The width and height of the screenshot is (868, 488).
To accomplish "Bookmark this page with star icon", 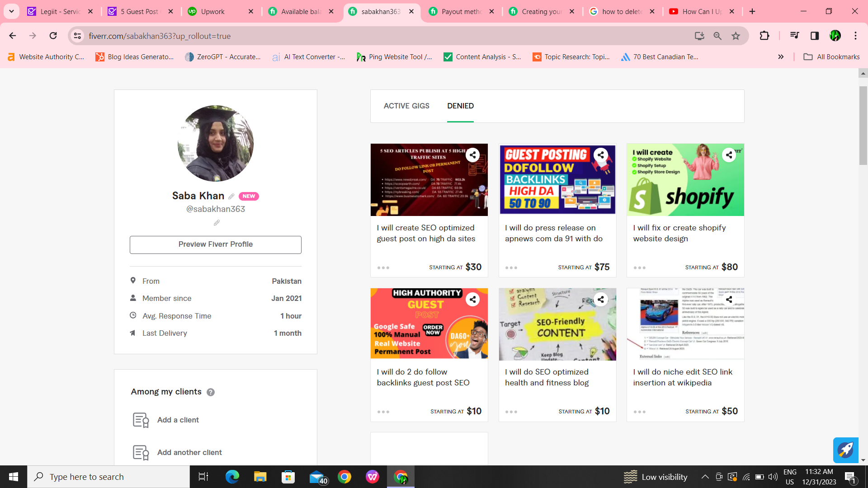I will point(736,36).
